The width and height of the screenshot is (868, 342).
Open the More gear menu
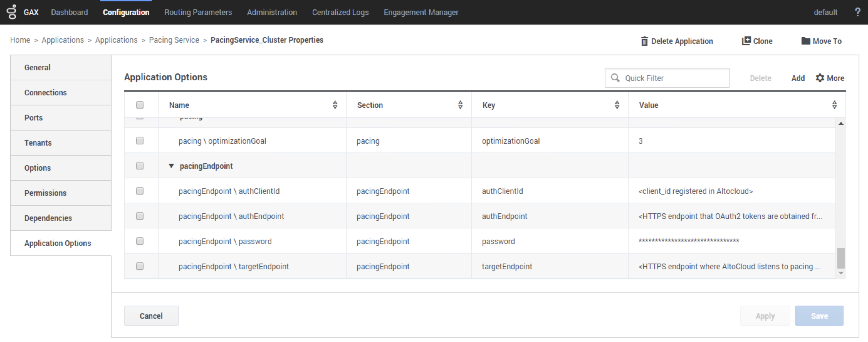[x=829, y=78]
